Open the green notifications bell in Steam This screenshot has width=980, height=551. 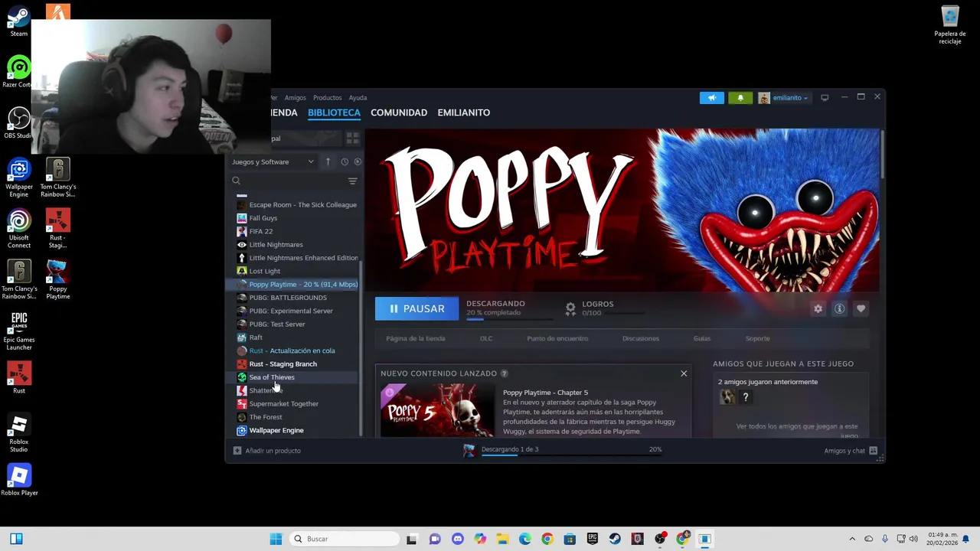pos(740,98)
